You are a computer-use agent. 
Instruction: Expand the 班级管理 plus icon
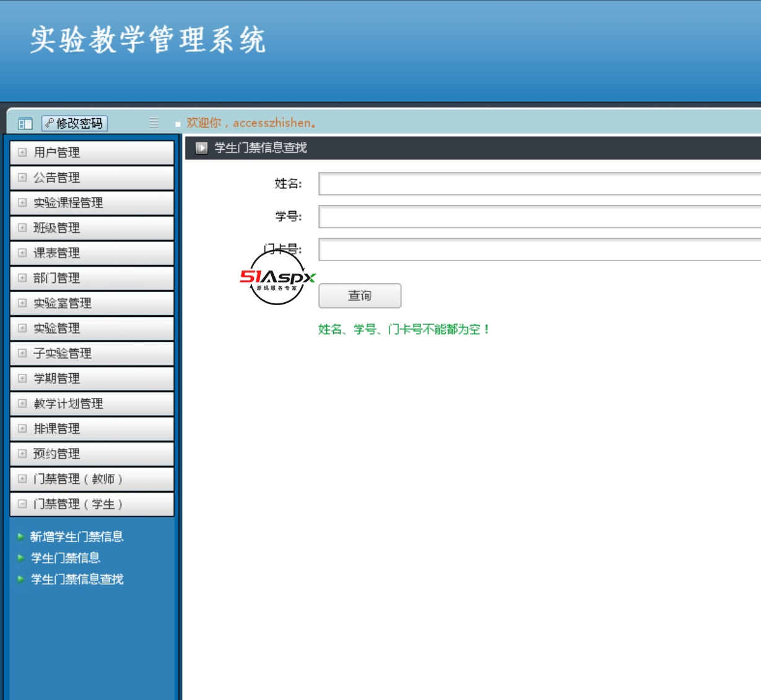coord(22,228)
